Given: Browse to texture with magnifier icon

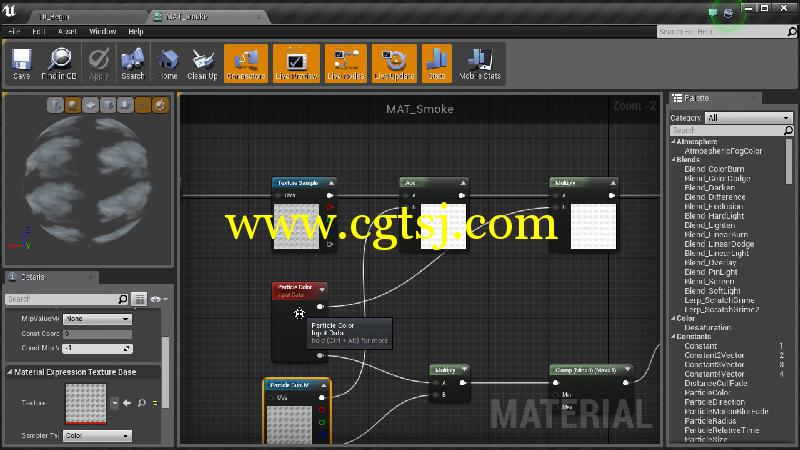Looking at the screenshot, I should [141, 403].
